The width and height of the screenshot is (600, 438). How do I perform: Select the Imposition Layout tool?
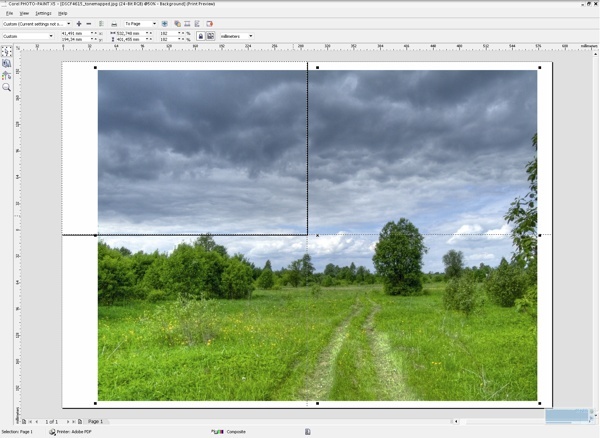[7, 63]
